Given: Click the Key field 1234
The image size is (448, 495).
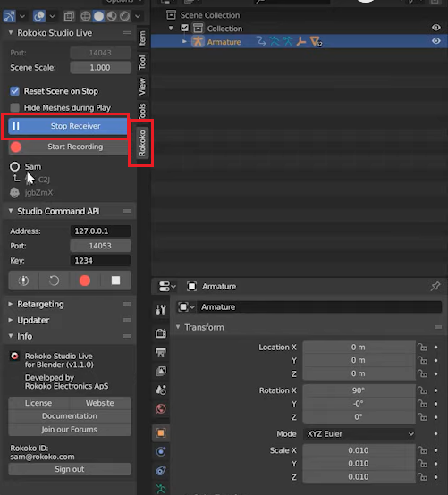Looking at the screenshot, I should tap(100, 260).
